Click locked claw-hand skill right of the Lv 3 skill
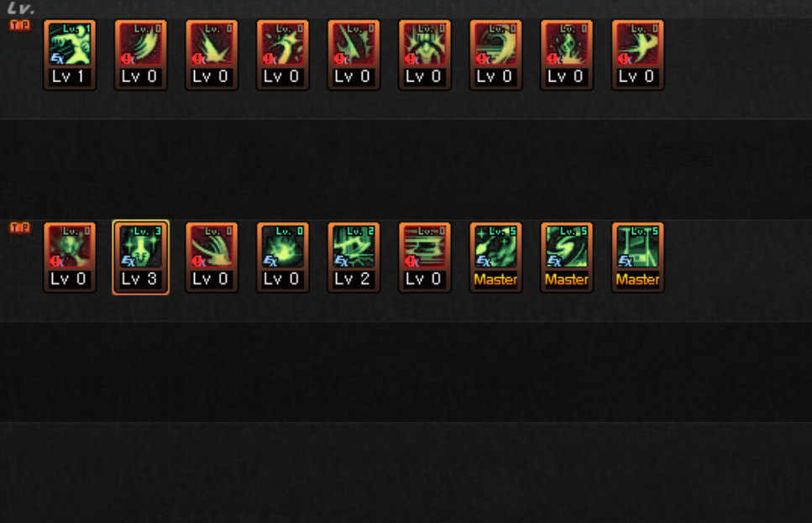 click(212, 258)
